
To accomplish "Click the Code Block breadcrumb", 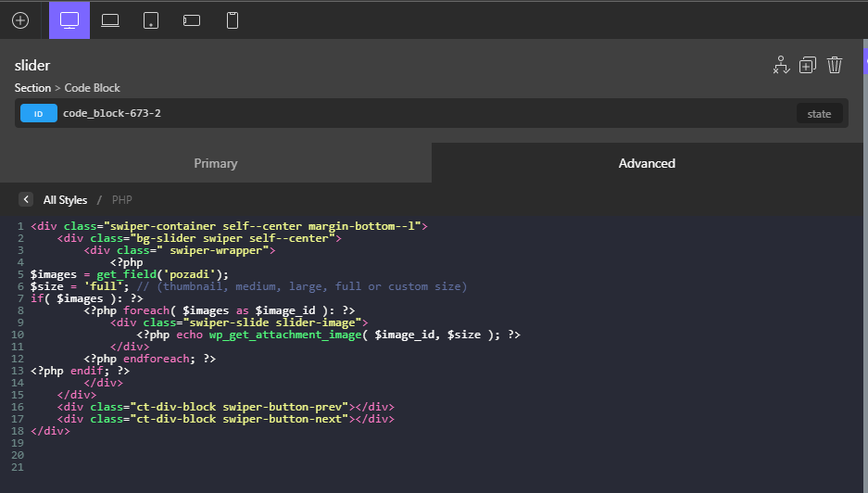I will (x=92, y=87).
